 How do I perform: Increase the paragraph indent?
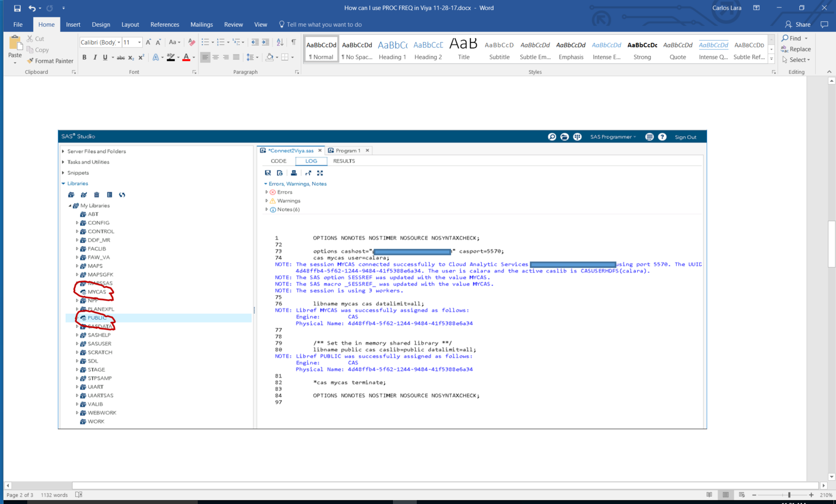click(x=266, y=42)
